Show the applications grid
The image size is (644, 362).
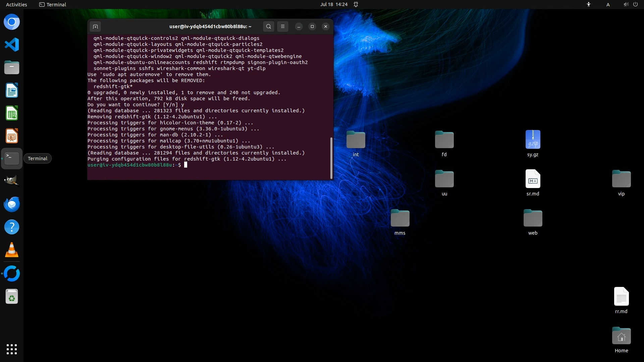(x=12, y=349)
